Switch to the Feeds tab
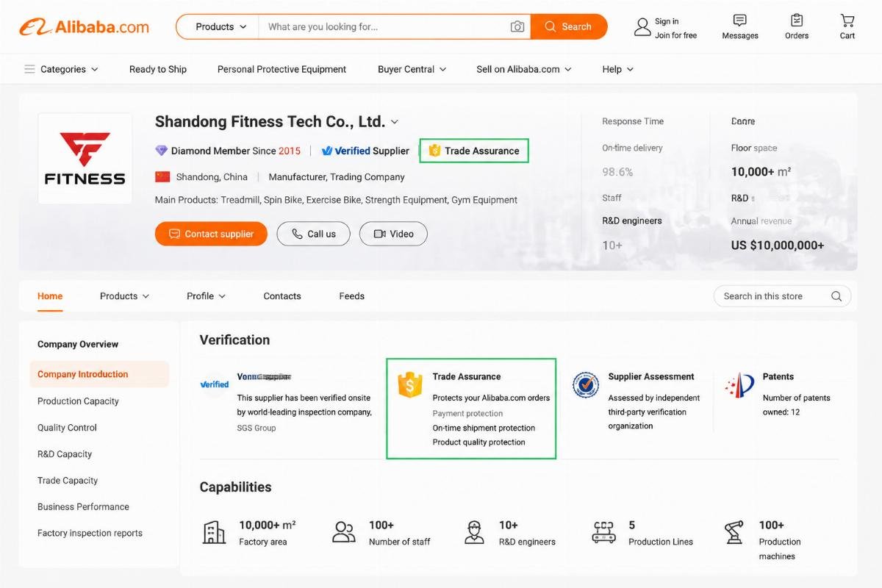The width and height of the screenshot is (882, 588). coord(352,296)
